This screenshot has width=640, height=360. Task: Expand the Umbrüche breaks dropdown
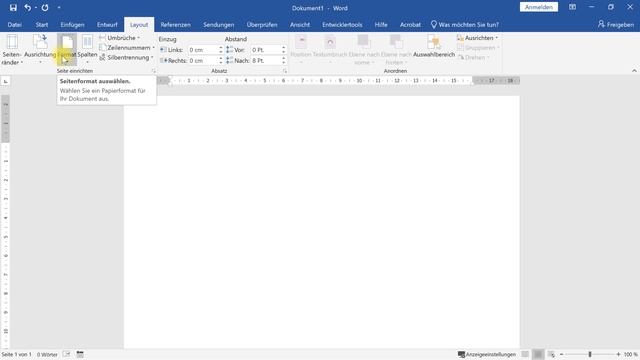coord(120,38)
